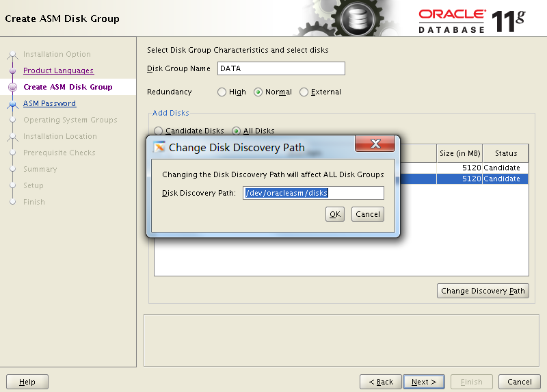Click Operating System Groups step label
This screenshot has width=547, height=392.
pos(70,120)
